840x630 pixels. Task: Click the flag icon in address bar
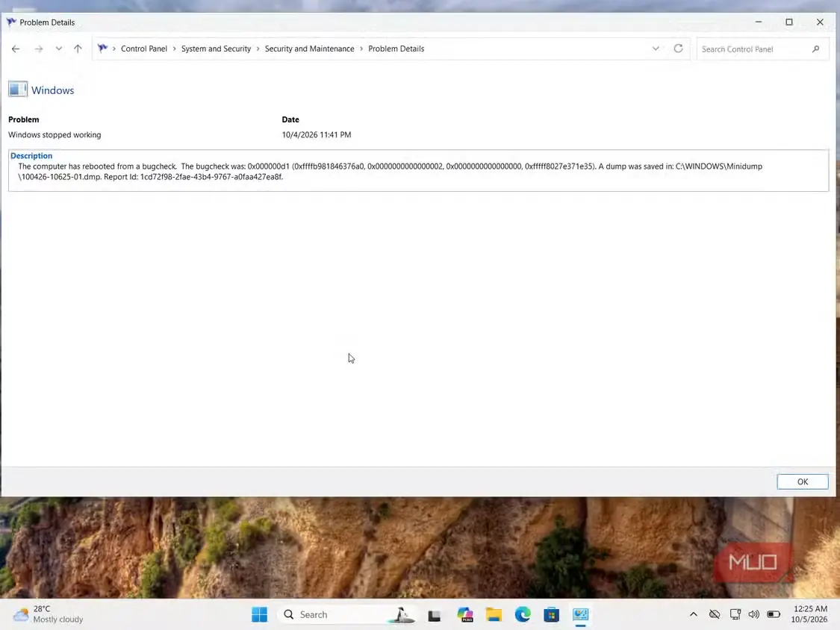(102, 49)
